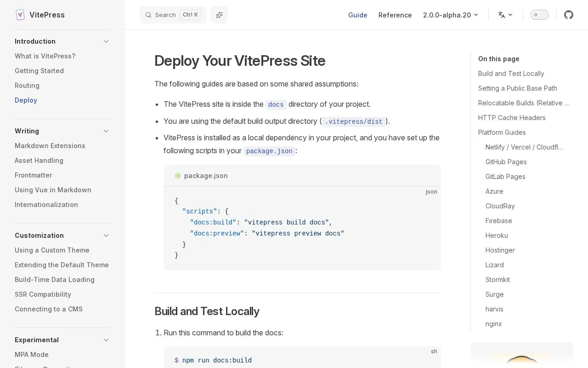Select the Deploy sidebar link
Viewport: 588px width, 368px height.
click(x=26, y=100)
